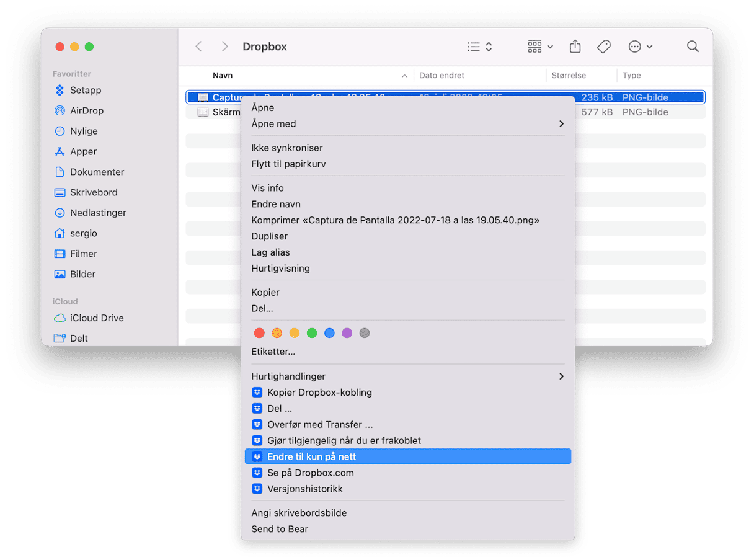Apply the red color tag
This screenshot has width=754, height=560.
pos(260,333)
